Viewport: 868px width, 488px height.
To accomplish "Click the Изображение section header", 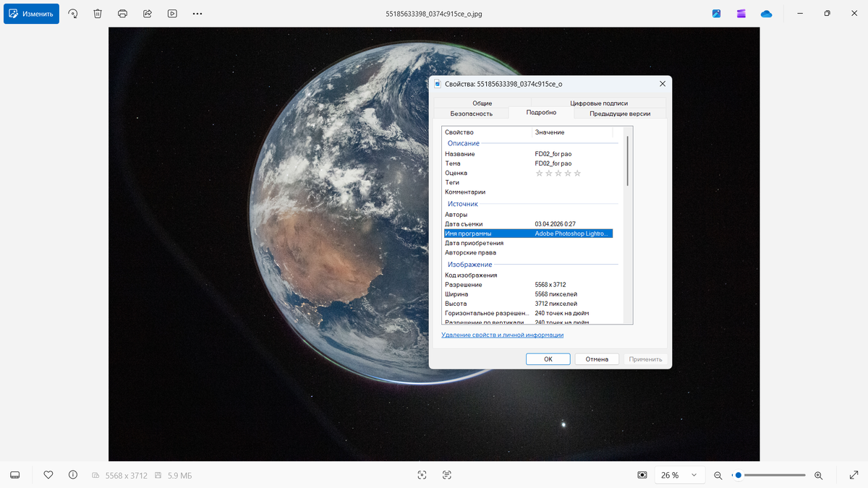I will [469, 265].
